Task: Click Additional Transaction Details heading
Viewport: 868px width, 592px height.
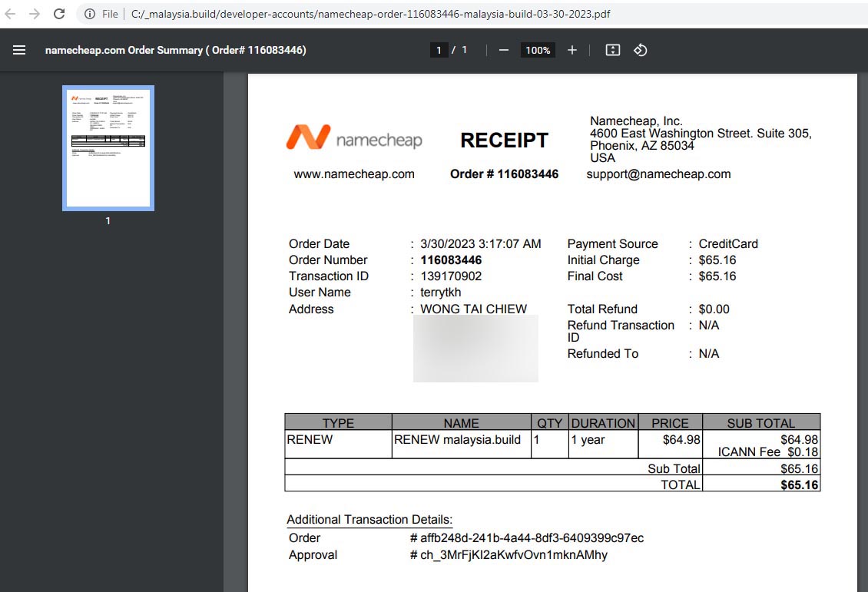Action: tap(369, 520)
